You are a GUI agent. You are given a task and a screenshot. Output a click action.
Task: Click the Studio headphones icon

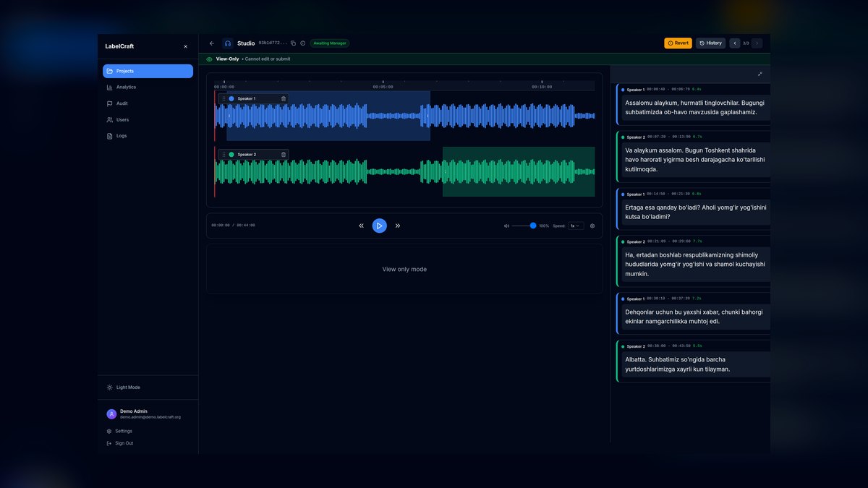coord(228,43)
